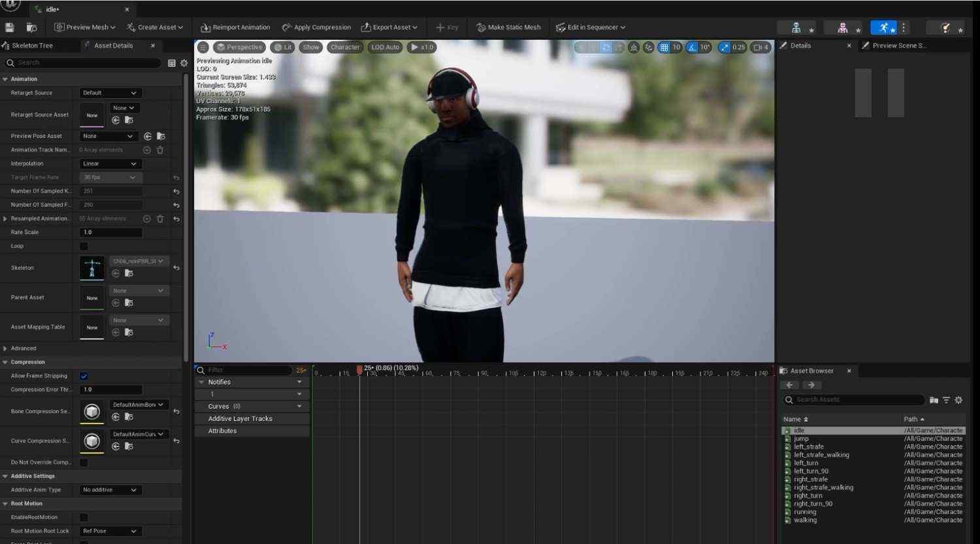The image size is (980, 544).
Task: Open the Preview Scene Settings tab
Action: tap(899, 46)
